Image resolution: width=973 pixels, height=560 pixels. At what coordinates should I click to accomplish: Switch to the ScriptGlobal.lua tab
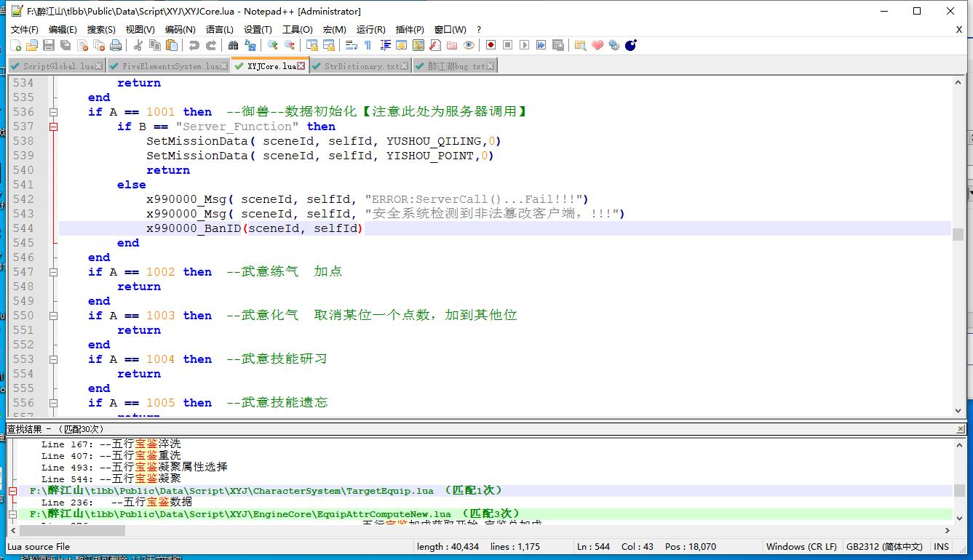(x=56, y=66)
